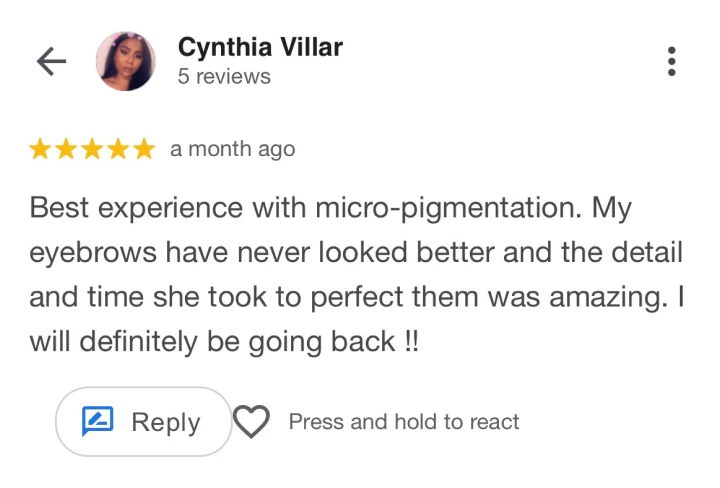
Task: Click the fifth yellow rating star
Action: pyautogui.click(x=144, y=150)
